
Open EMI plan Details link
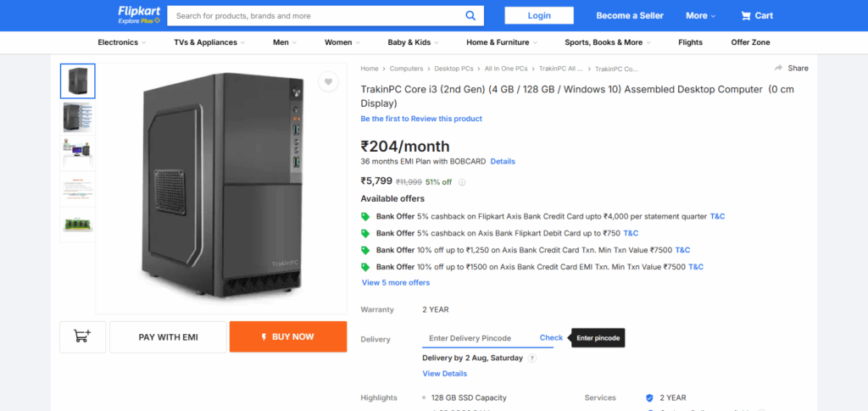click(503, 162)
